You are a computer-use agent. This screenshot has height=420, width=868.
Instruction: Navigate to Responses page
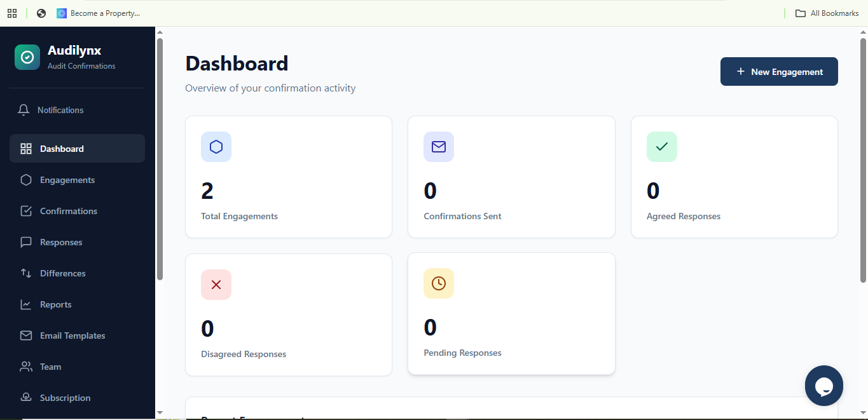click(x=77, y=242)
